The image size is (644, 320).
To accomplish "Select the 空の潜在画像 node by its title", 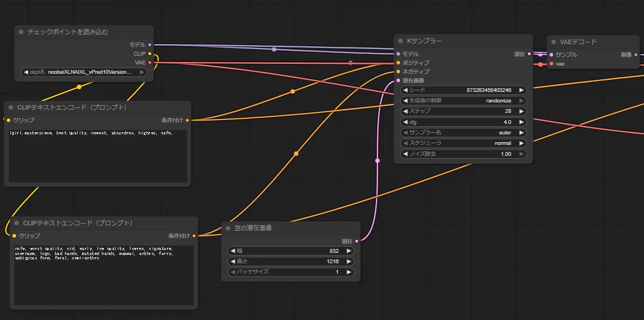I will (253, 228).
